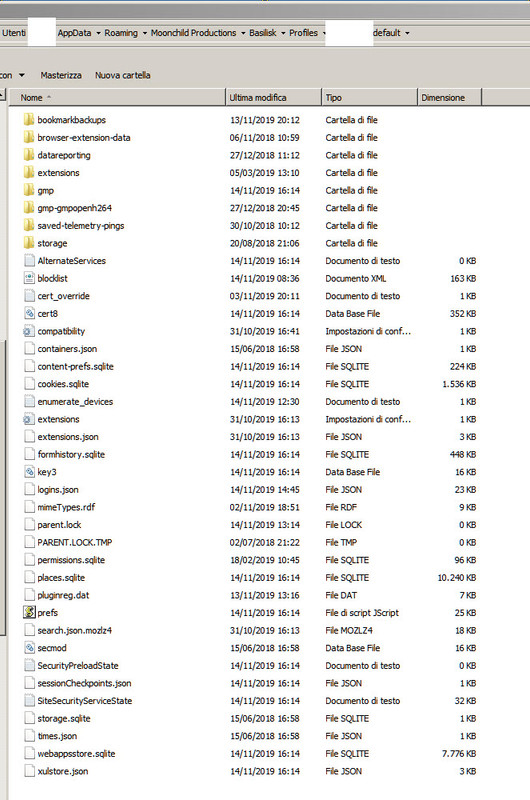The image size is (530, 800).
Task: Select the SecurityPreloadState file name
Action: click(x=78, y=665)
